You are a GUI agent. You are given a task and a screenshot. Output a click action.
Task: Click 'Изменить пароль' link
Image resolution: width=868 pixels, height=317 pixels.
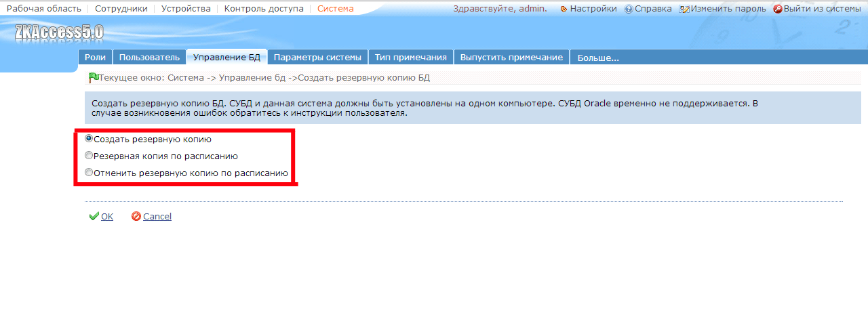point(728,9)
